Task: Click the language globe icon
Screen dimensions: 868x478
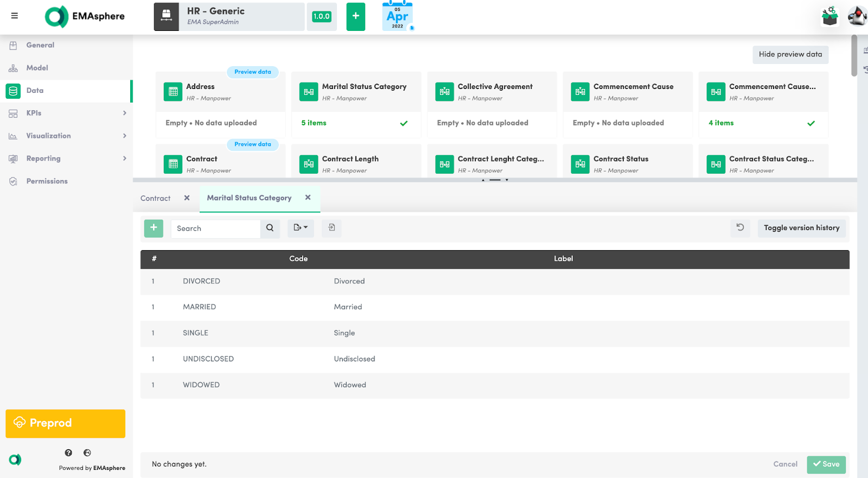Action: pyautogui.click(x=87, y=452)
